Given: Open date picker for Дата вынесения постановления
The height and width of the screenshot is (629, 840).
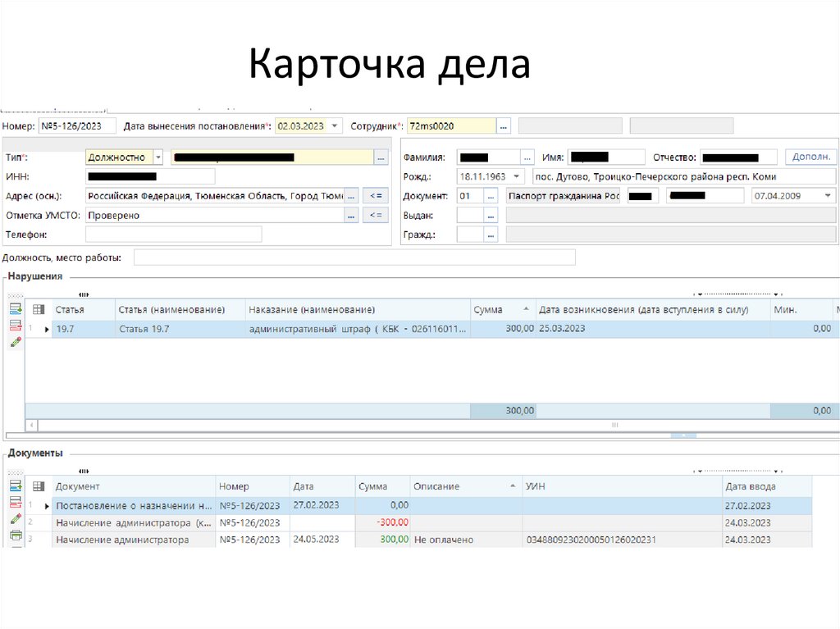Looking at the screenshot, I should (x=334, y=126).
